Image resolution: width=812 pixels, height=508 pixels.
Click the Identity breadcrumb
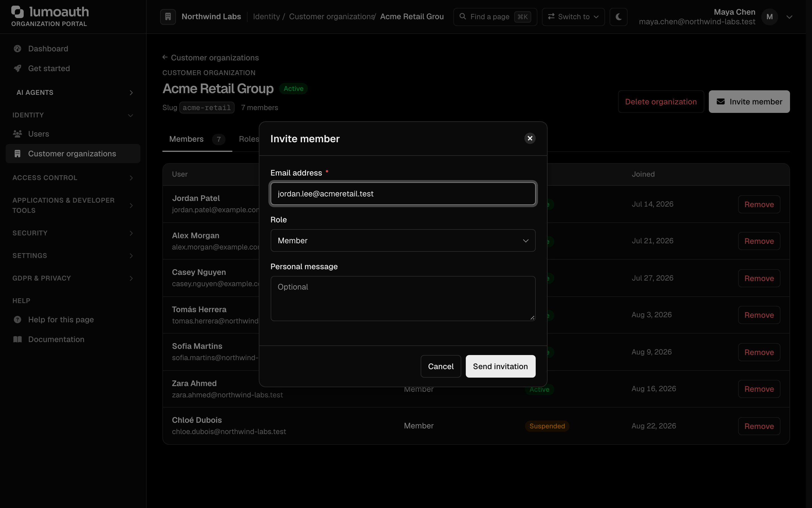click(x=266, y=16)
